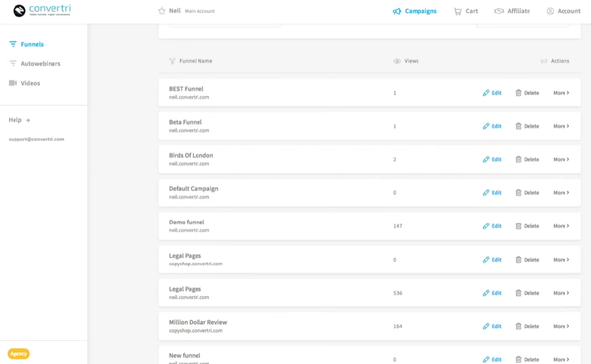Go to Autowebinars in the sidebar

(40, 64)
